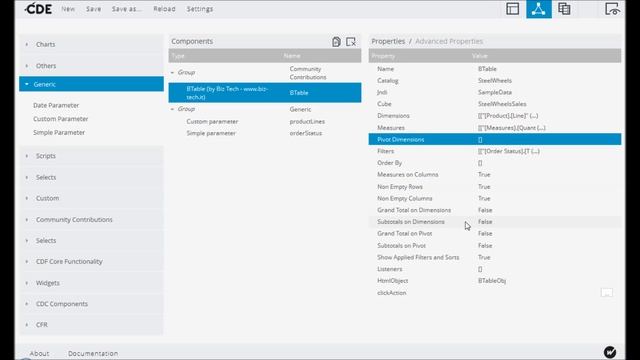Click the Preview dashboard icon

click(612, 9)
